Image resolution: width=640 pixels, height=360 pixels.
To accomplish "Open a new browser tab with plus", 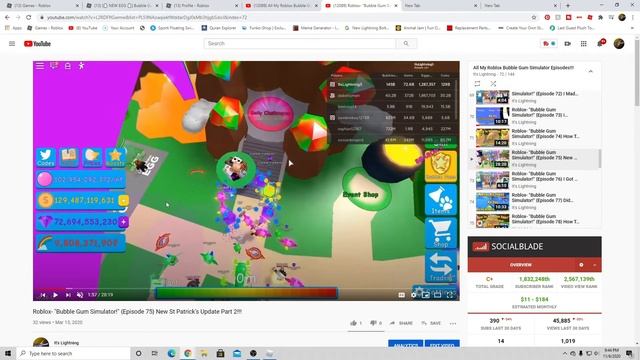I will (568, 6).
